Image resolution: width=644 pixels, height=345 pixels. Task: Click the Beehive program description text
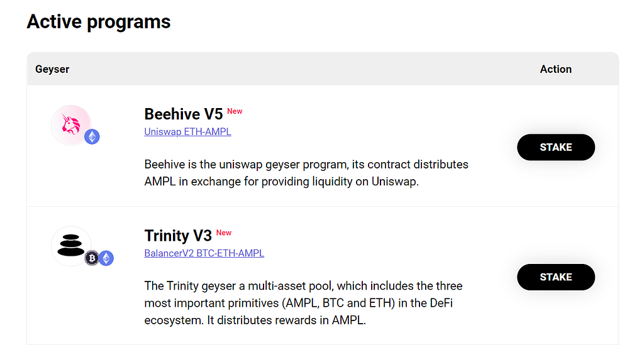pos(306,173)
